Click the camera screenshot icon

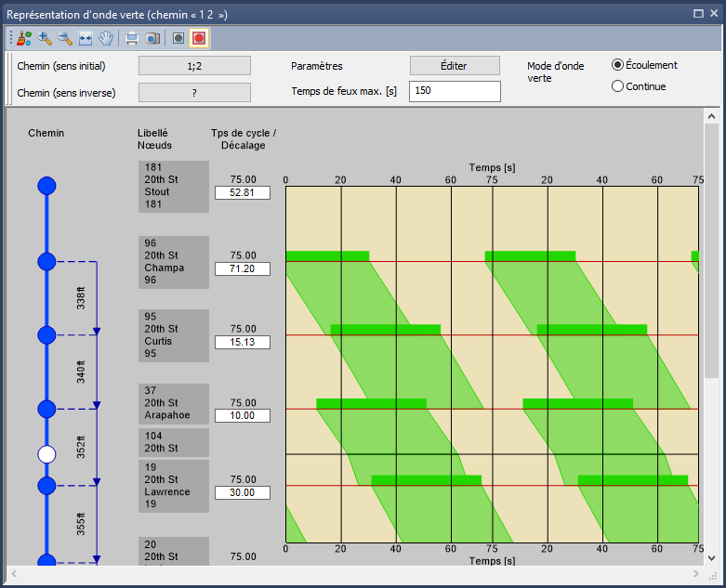coord(152,38)
